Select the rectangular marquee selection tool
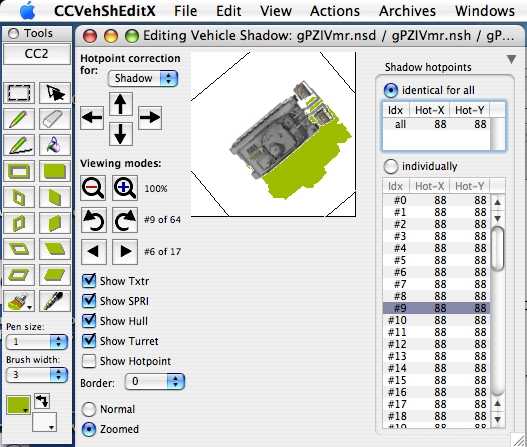This screenshot has height=447, width=527. pos(19,93)
